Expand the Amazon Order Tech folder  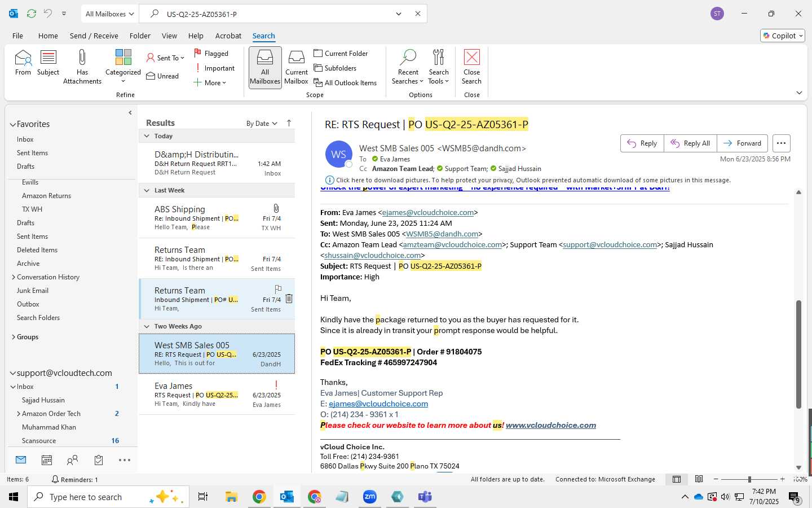[x=19, y=414]
